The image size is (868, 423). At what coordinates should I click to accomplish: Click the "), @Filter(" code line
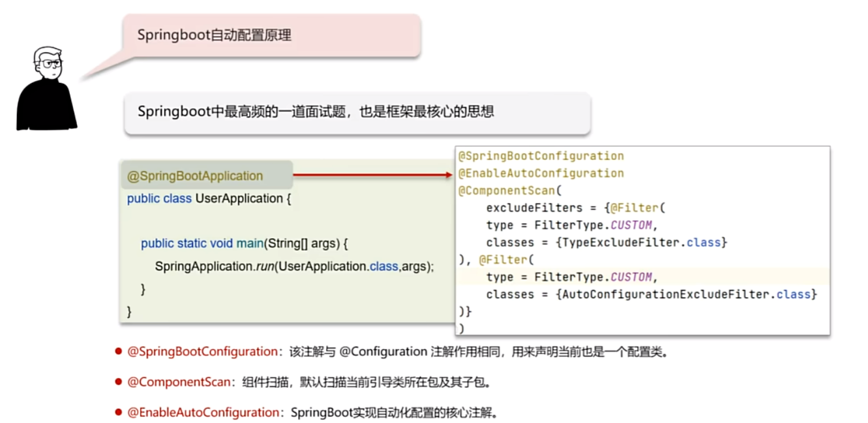pos(496,260)
